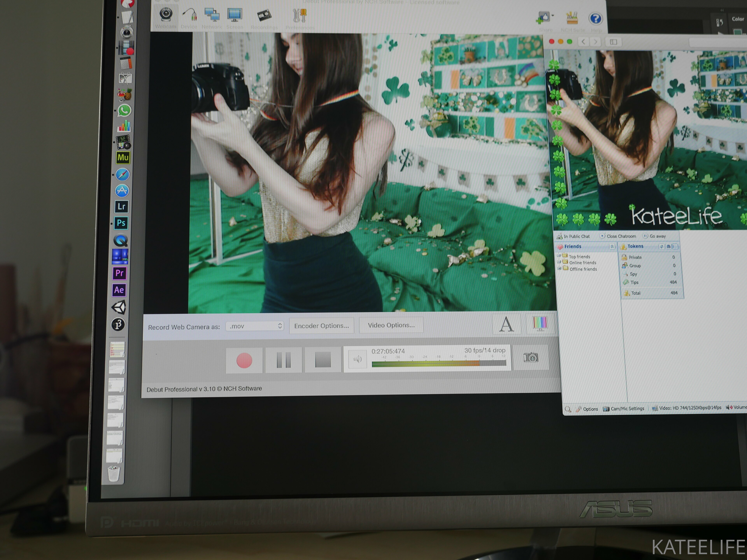Screen dimensions: 747x560
Task: Click the Encoder Options button
Action: click(322, 326)
